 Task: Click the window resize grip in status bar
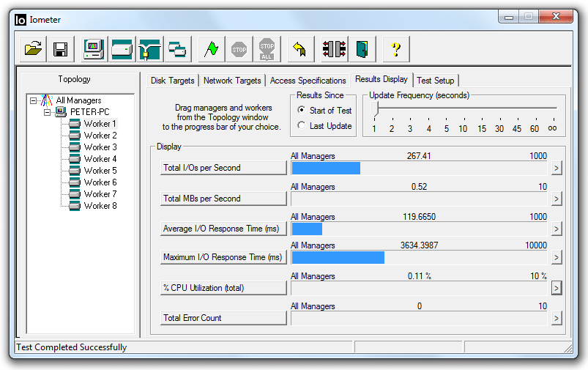[x=567, y=348]
